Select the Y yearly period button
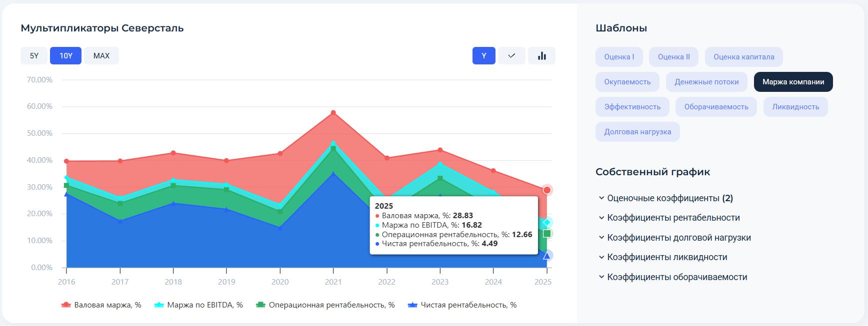This screenshot has height=326, width=868. pyautogui.click(x=483, y=56)
